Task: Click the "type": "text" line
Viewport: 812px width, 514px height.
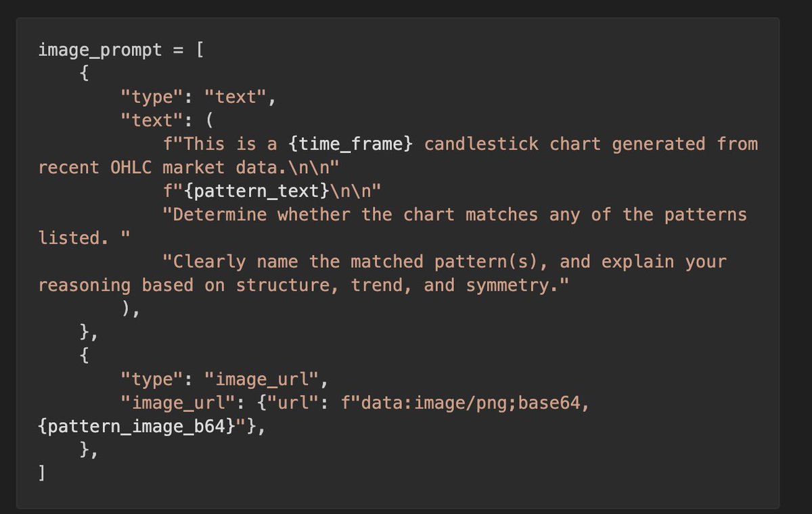Action: pos(198,97)
